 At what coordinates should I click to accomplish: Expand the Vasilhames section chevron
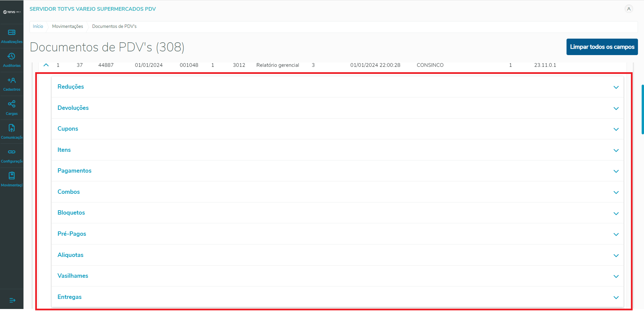pos(616,276)
